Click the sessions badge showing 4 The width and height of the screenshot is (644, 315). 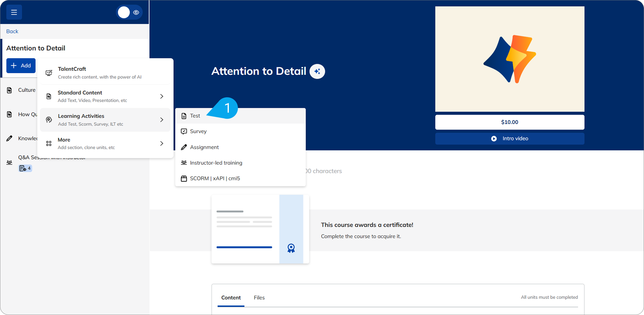click(x=25, y=168)
